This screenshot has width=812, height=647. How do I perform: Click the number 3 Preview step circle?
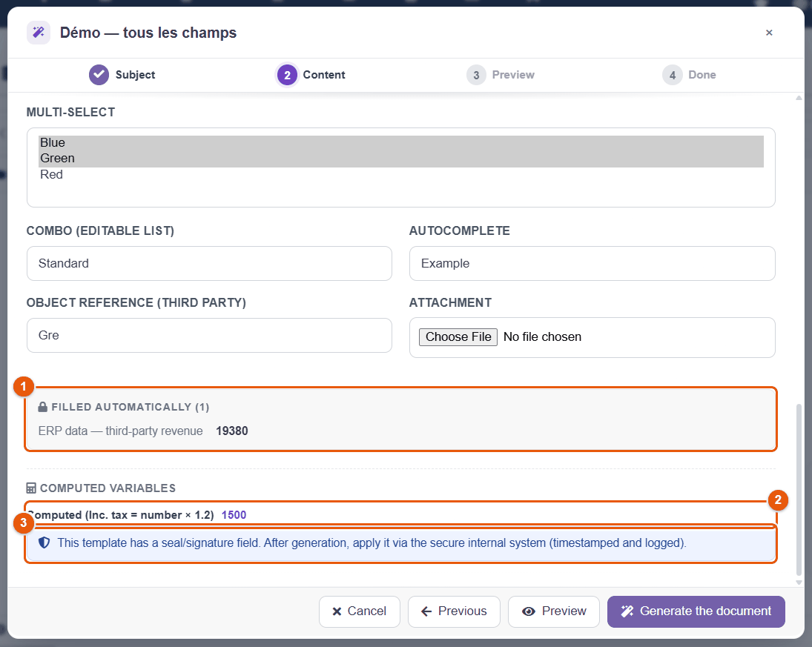coord(476,75)
